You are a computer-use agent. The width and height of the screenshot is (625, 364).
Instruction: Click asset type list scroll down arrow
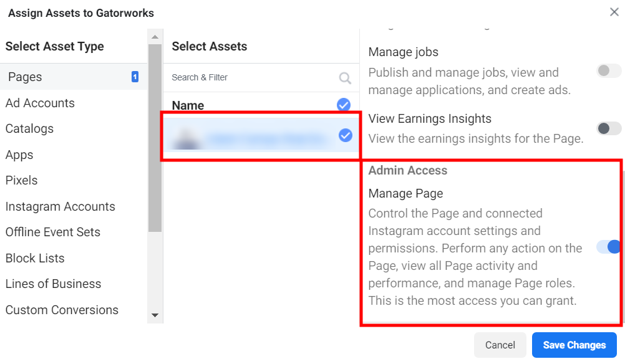pyautogui.click(x=155, y=315)
